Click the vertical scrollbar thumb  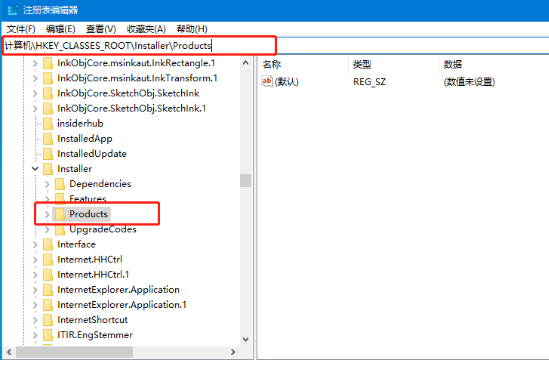pyautogui.click(x=246, y=181)
